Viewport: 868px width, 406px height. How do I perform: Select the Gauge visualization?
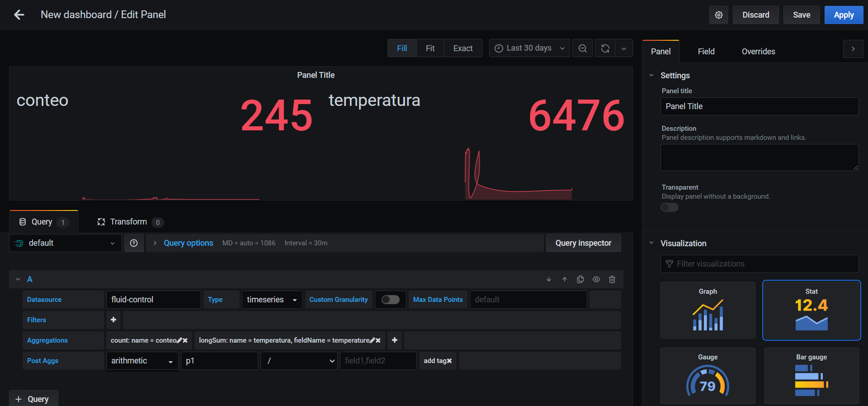click(x=708, y=376)
